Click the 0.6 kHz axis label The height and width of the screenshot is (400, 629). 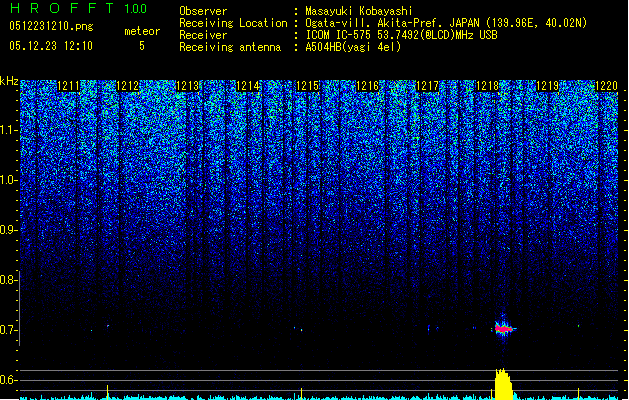tap(9, 380)
